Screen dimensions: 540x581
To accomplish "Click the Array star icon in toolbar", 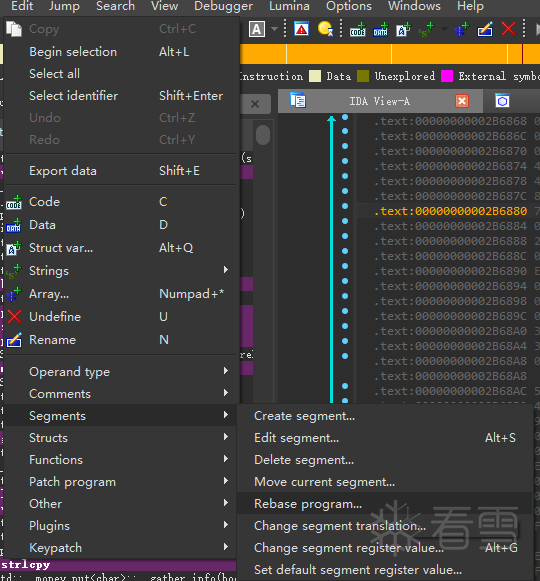I will coord(461,30).
